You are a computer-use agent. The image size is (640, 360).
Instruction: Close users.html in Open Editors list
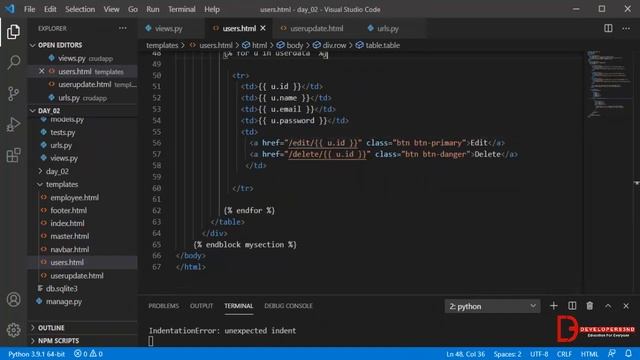(x=42, y=71)
